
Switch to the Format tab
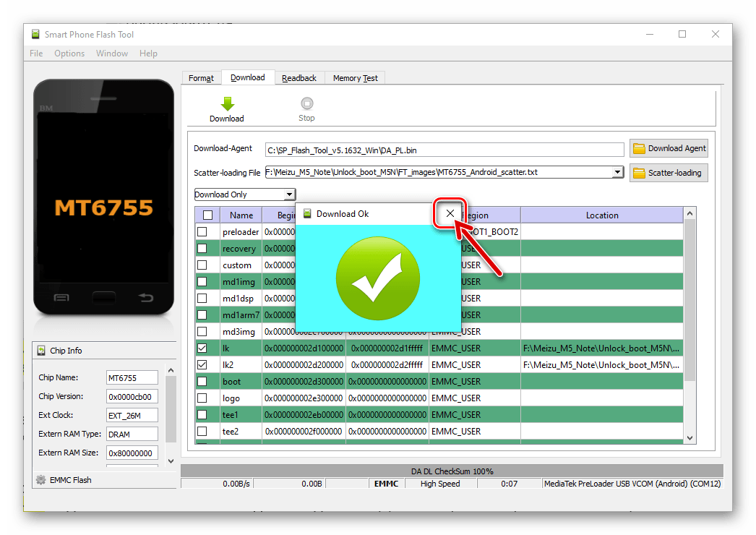point(201,78)
